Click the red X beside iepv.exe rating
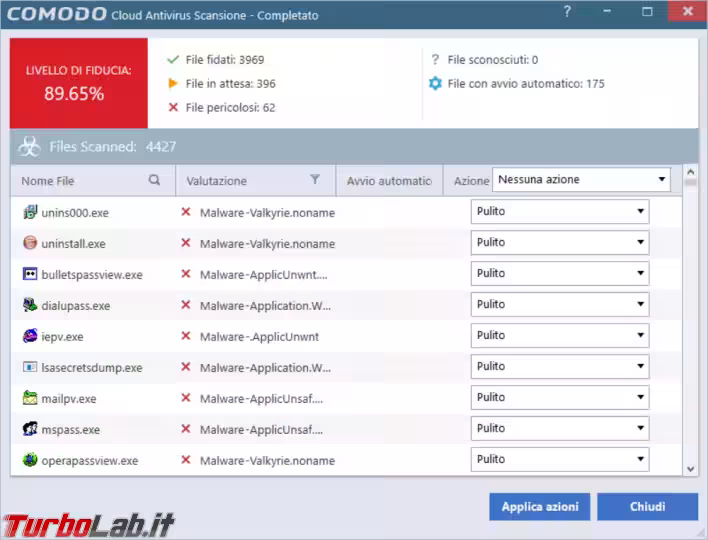Viewport: 708px width, 540px height. (186, 336)
